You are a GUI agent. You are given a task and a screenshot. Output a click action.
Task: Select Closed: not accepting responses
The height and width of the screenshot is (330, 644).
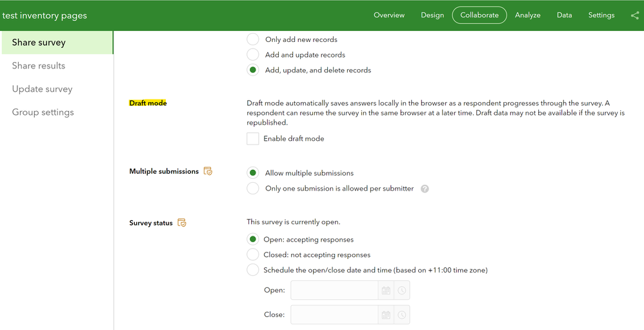point(253,254)
